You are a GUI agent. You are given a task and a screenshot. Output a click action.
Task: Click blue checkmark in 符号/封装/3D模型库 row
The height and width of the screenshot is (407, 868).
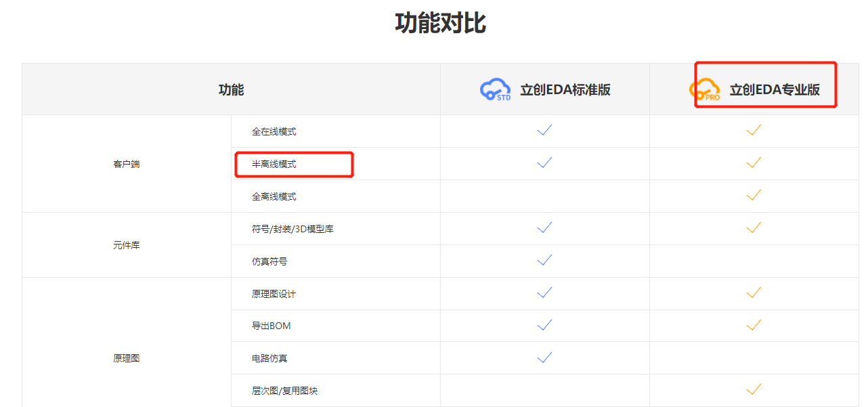(x=544, y=228)
